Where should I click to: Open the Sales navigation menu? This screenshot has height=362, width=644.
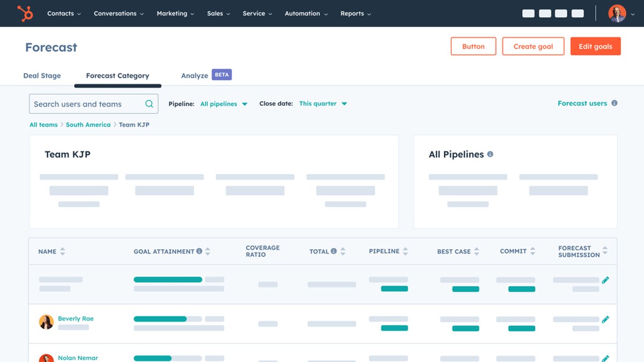point(218,13)
